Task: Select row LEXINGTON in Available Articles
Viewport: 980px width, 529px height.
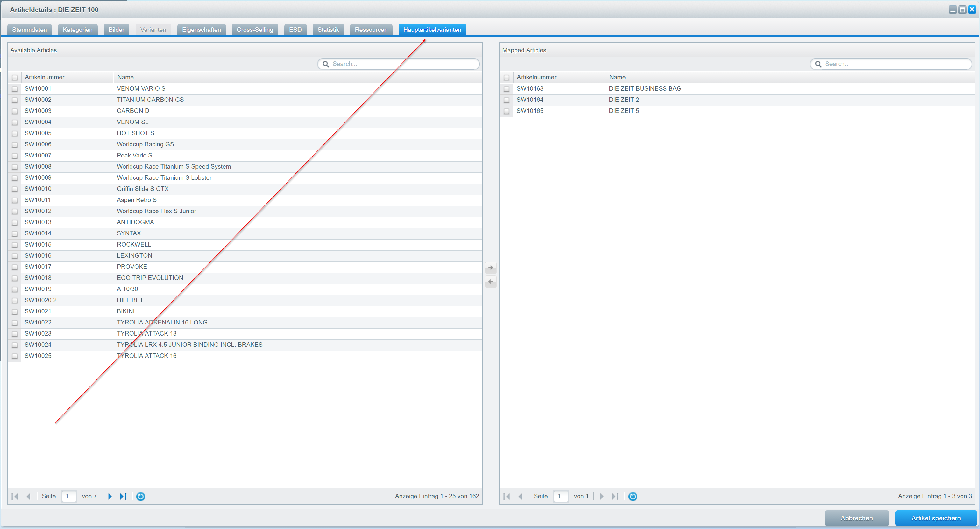Action: point(245,256)
